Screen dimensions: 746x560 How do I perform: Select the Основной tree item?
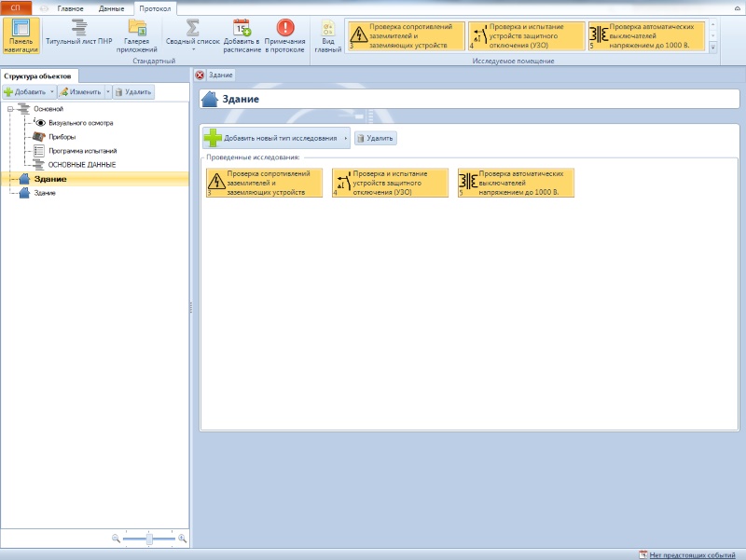click(x=48, y=109)
